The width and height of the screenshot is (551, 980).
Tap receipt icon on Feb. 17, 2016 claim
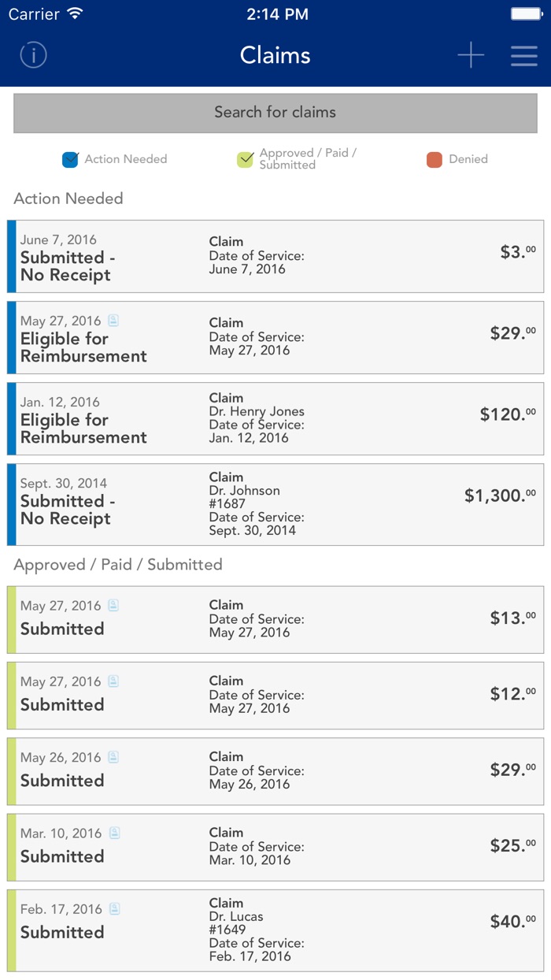115,909
